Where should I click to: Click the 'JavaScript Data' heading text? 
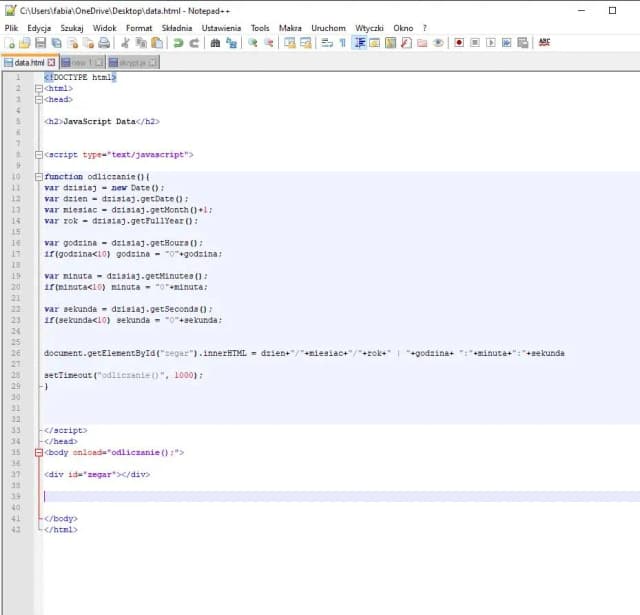pyautogui.click(x=99, y=122)
